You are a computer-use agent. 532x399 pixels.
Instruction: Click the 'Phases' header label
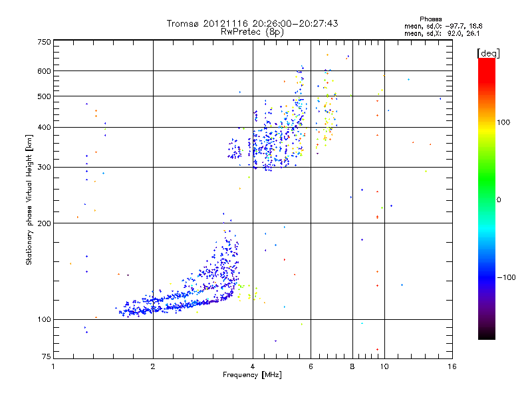point(430,19)
